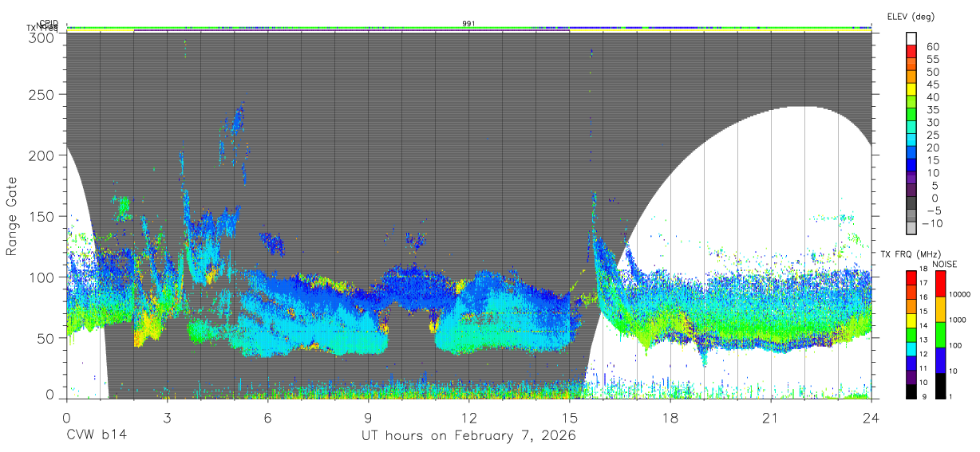Screen dimensions: 980x452
Task: Click the "TX FRQ (MHz)" legend title
Action: coord(911,254)
